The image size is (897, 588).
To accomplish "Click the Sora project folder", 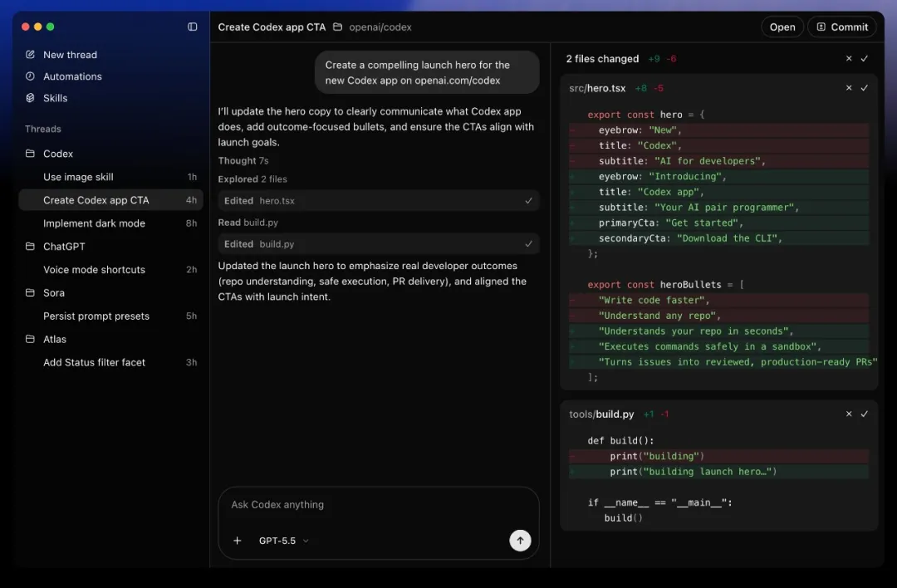I will pyautogui.click(x=54, y=292).
